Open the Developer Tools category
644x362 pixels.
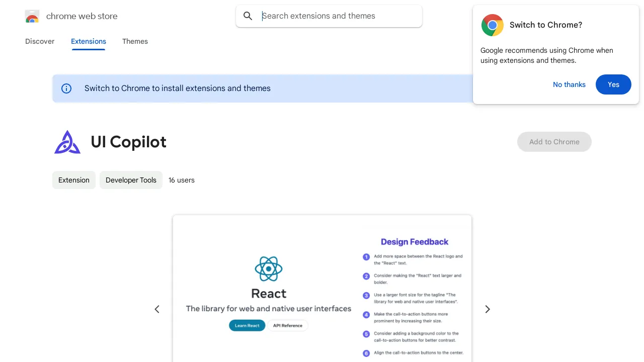pos(131,180)
